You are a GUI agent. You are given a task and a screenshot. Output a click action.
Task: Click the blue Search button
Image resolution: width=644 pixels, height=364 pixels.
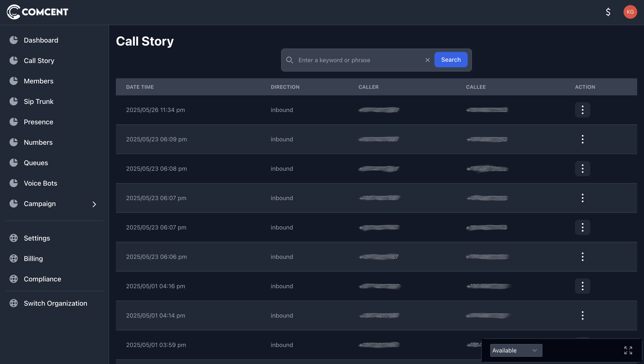tap(451, 60)
